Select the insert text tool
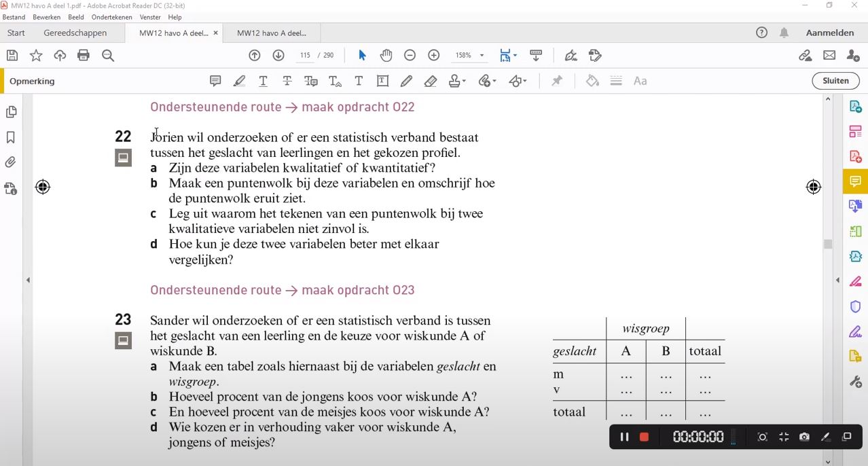This screenshot has width=868, height=466. click(335, 81)
